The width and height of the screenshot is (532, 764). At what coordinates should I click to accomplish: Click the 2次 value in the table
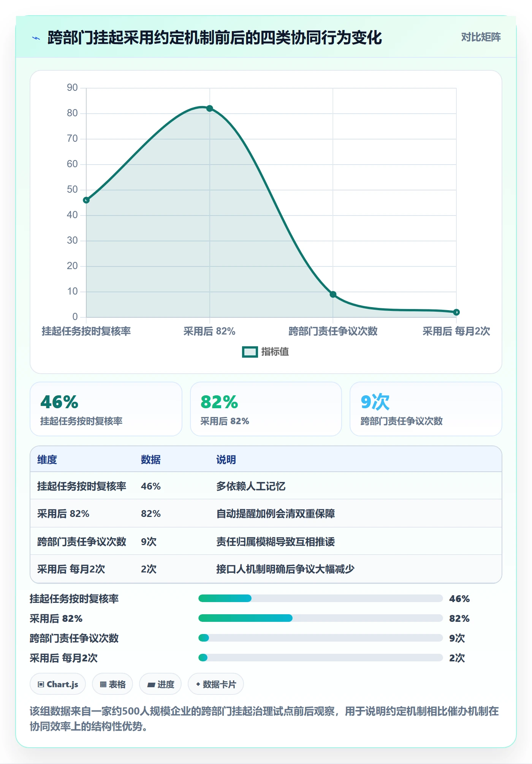(x=149, y=569)
